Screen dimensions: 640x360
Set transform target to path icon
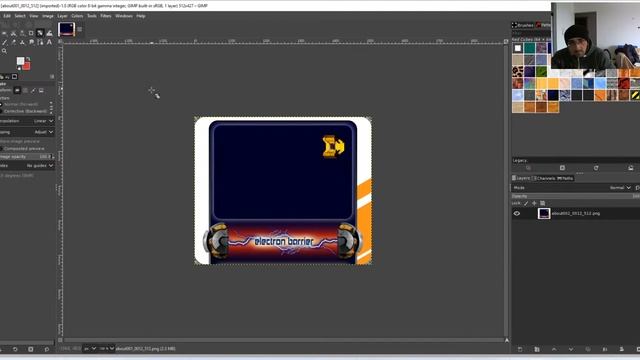33,90
